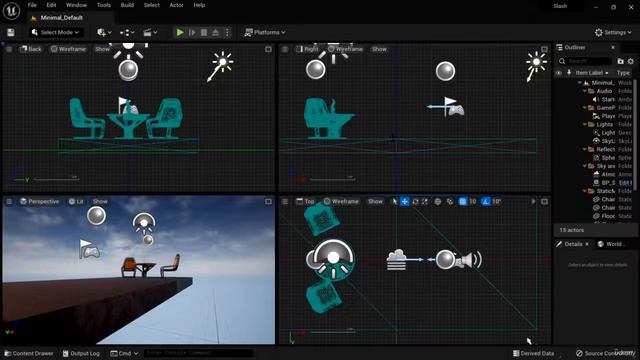640x360 pixels.
Task: Open the Select Mode dropdown
Action: point(56,32)
